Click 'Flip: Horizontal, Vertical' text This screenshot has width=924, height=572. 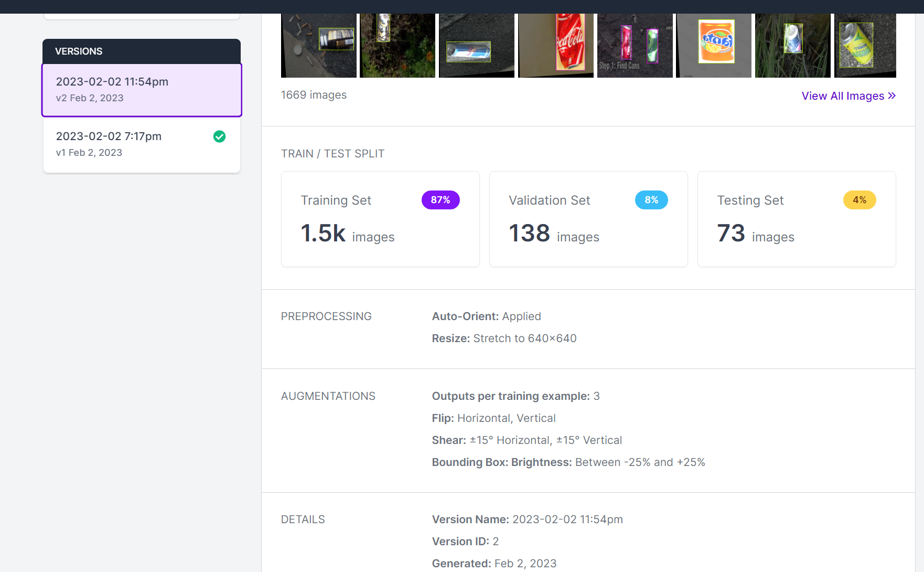[493, 418]
